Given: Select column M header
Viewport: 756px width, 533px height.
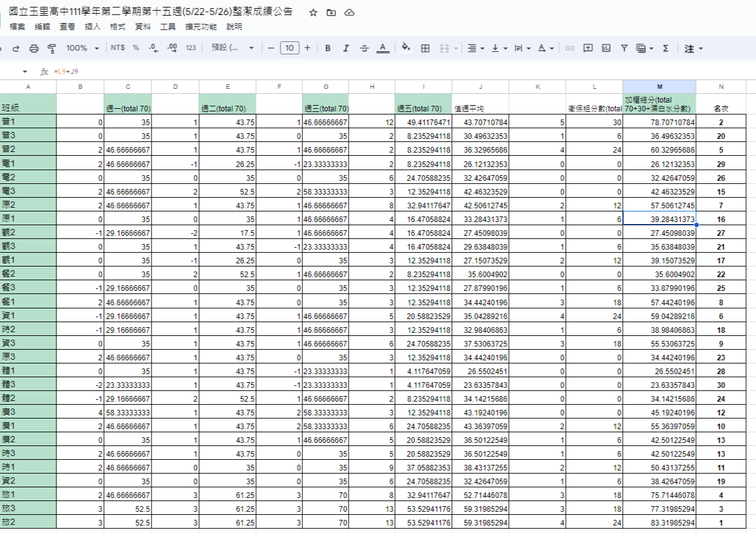Looking at the screenshot, I should (x=659, y=86).
